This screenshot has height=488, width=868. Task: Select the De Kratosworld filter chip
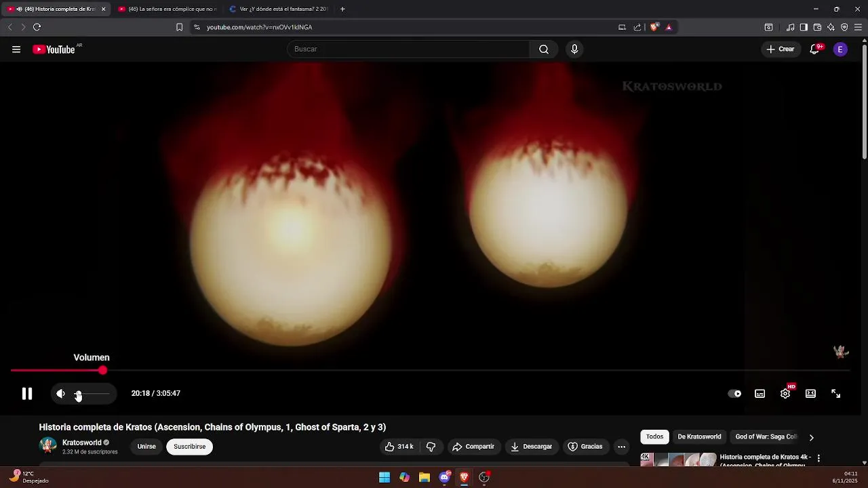coord(699,437)
